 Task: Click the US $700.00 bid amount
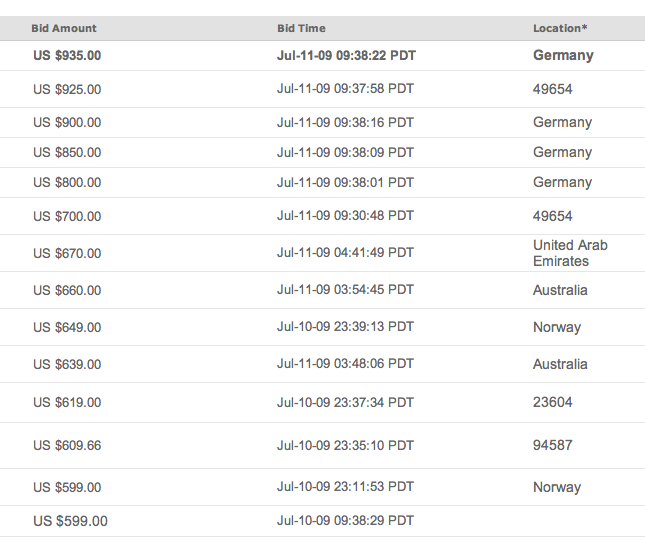coord(67,217)
